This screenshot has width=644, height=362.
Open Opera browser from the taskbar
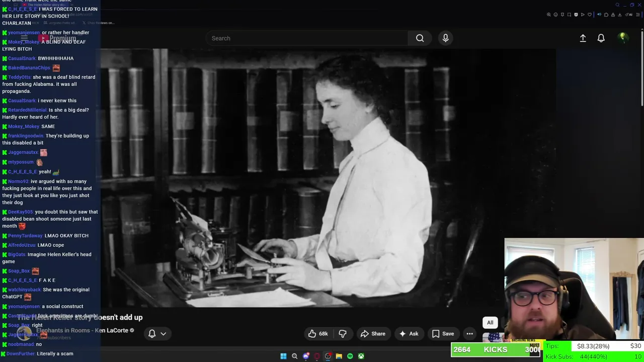coord(316,356)
